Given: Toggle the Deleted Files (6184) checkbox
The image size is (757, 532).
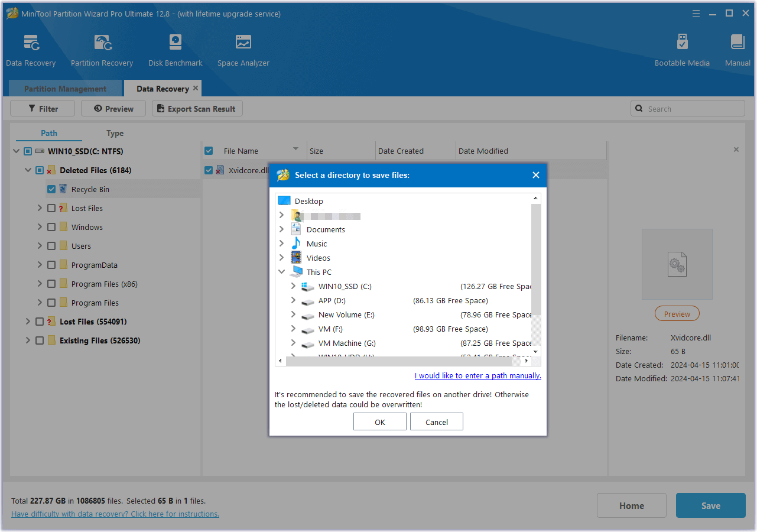Looking at the screenshot, I should pos(40,170).
